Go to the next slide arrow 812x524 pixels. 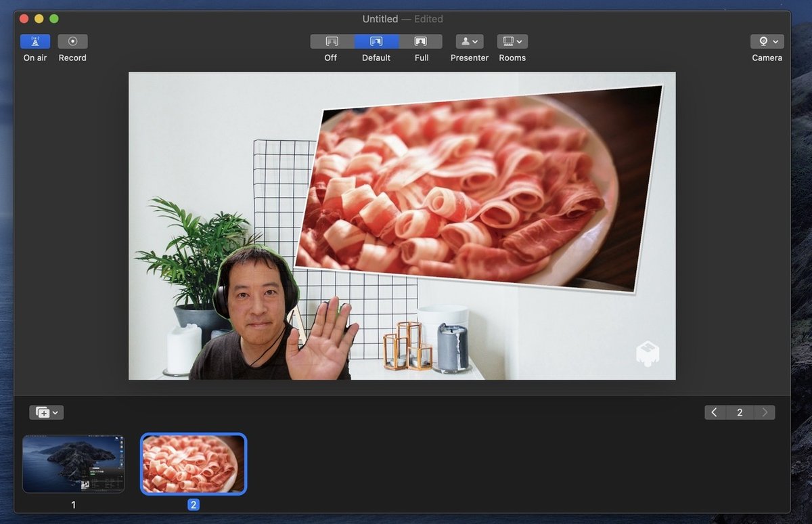[764, 412]
